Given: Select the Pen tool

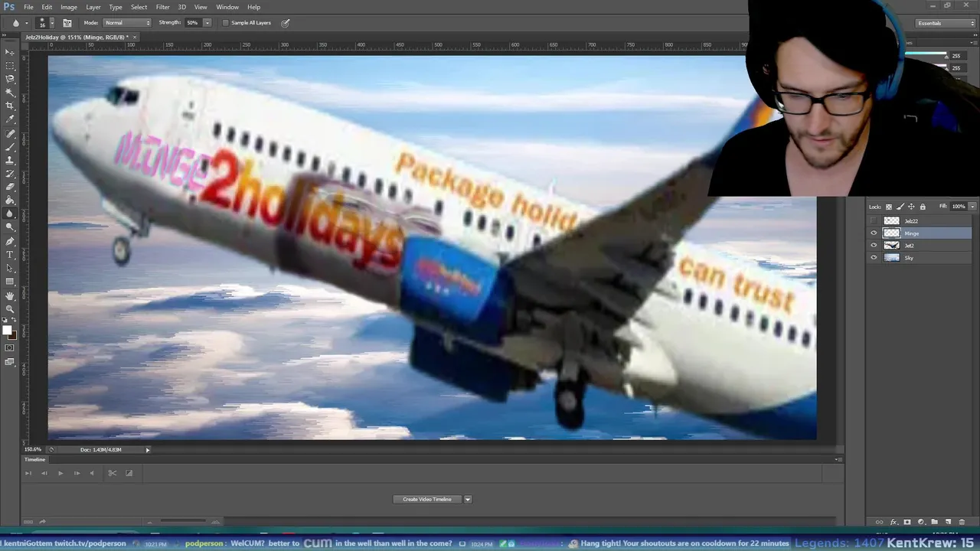Looking at the screenshot, I should coord(10,241).
